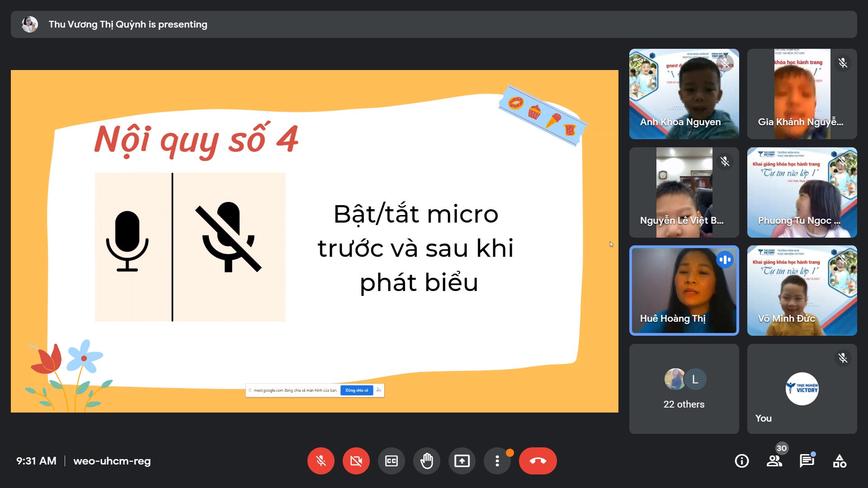Open the chat with everyone

coord(807,461)
